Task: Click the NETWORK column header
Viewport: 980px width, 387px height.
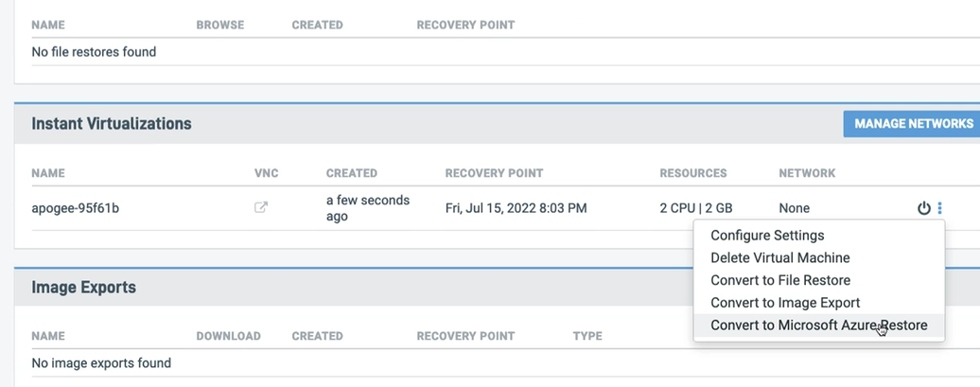Action: point(807,173)
